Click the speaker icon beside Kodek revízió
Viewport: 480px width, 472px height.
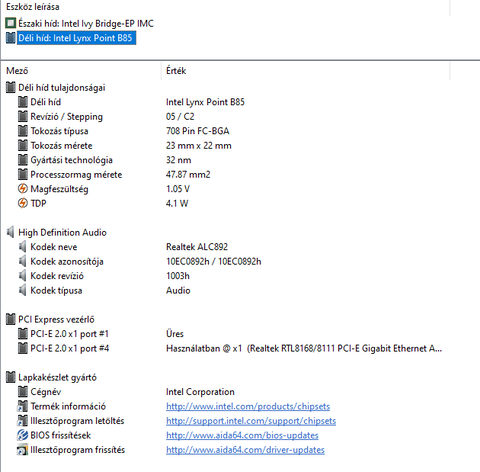click(x=22, y=276)
